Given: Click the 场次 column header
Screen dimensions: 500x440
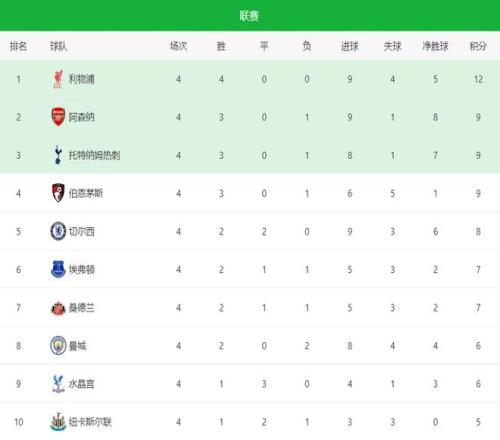Looking at the screenshot, I should tap(178, 46).
